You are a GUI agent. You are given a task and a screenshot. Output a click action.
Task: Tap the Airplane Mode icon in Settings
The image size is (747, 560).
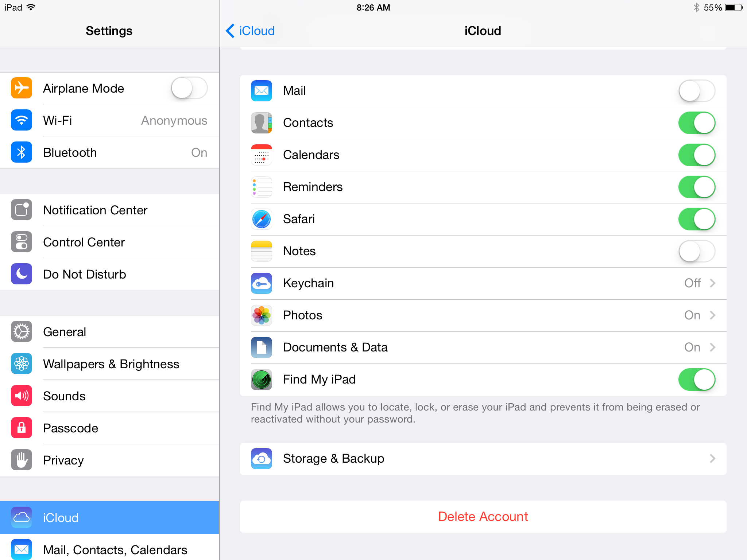(20, 88)
